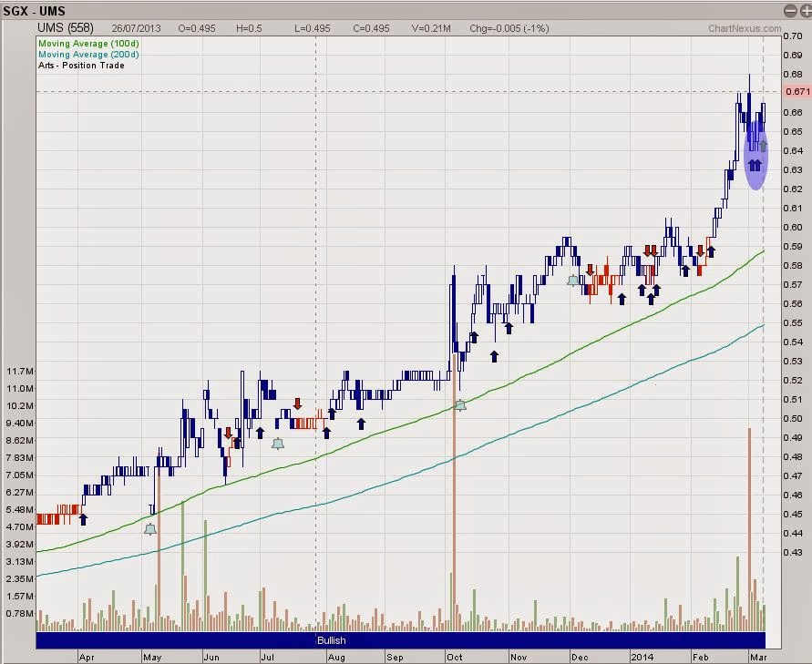The image size is (812, 664).
Task: Click the 'UMS (558)' stock symbol label
Action: tap(66, 28)
